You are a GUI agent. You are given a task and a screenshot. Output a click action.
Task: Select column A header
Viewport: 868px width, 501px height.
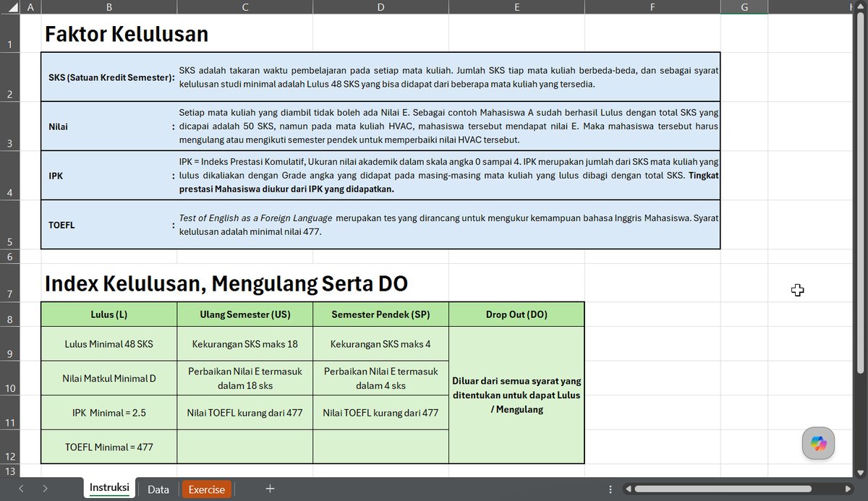pyautogui.click(x=30, y=7)
